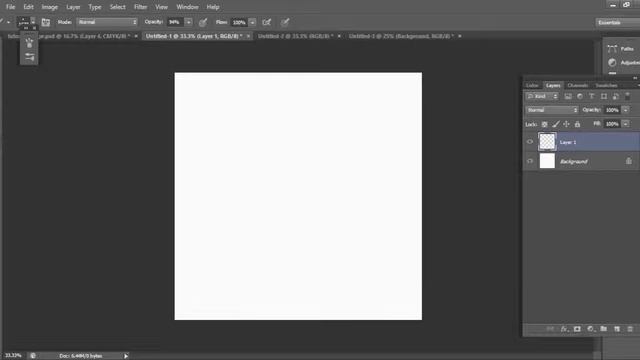Viewport: 640px width, 360px height.
Task: Click the pressure for size icon
Action: [x=285, y=22]
